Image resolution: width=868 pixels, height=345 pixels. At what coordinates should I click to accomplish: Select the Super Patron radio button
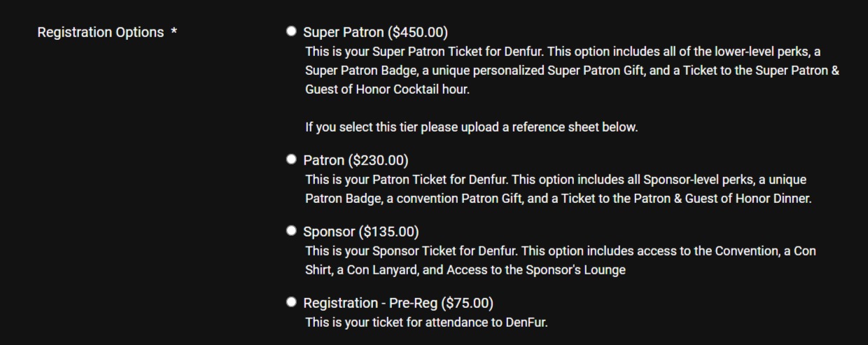[291, 31]
